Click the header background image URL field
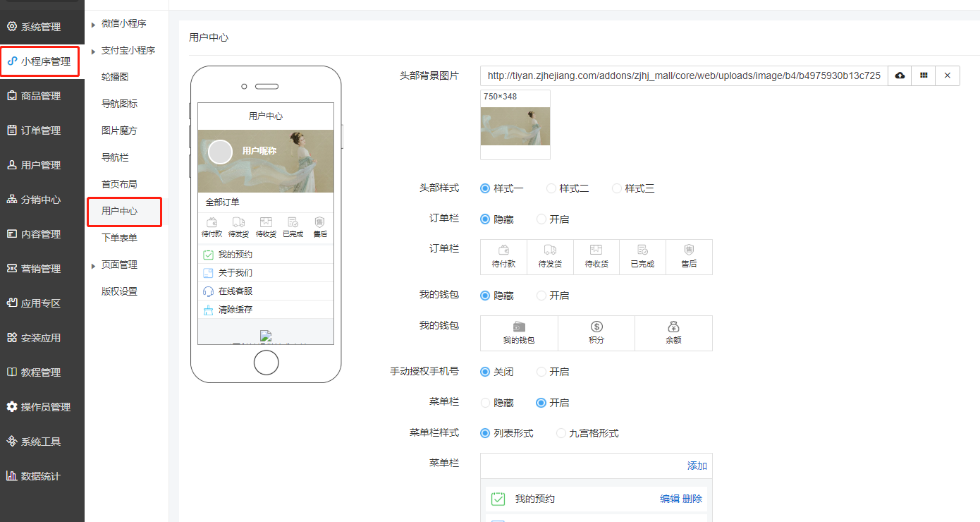Viewport: 980px width, 522px height. tap(684, 75)
